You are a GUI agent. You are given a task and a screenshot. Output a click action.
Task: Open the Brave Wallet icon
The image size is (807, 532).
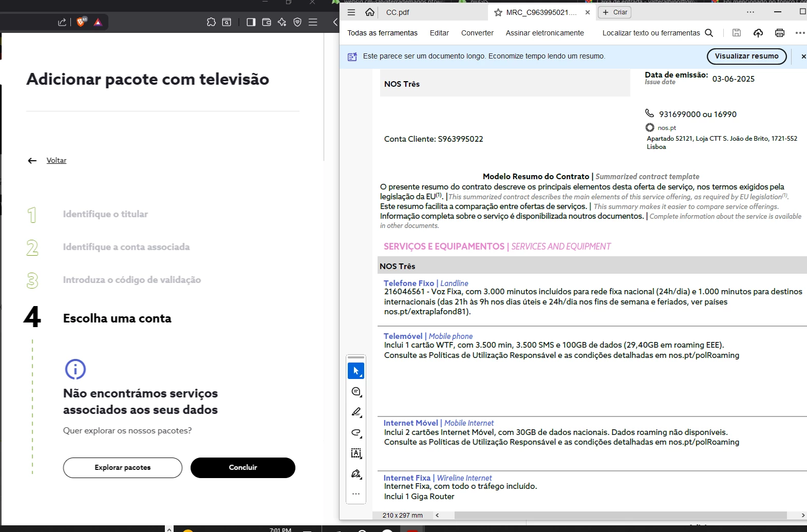pyautogui.click(x=266, y=22)
